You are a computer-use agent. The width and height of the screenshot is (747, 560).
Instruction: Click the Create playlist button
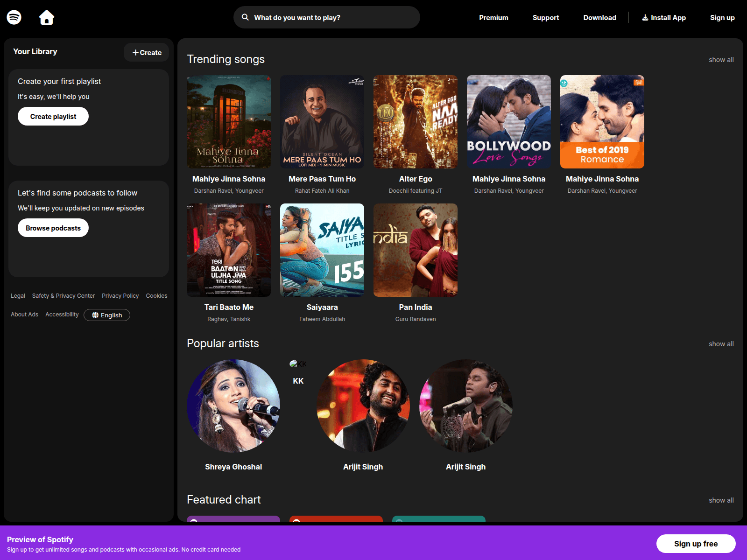click(53, 116)
